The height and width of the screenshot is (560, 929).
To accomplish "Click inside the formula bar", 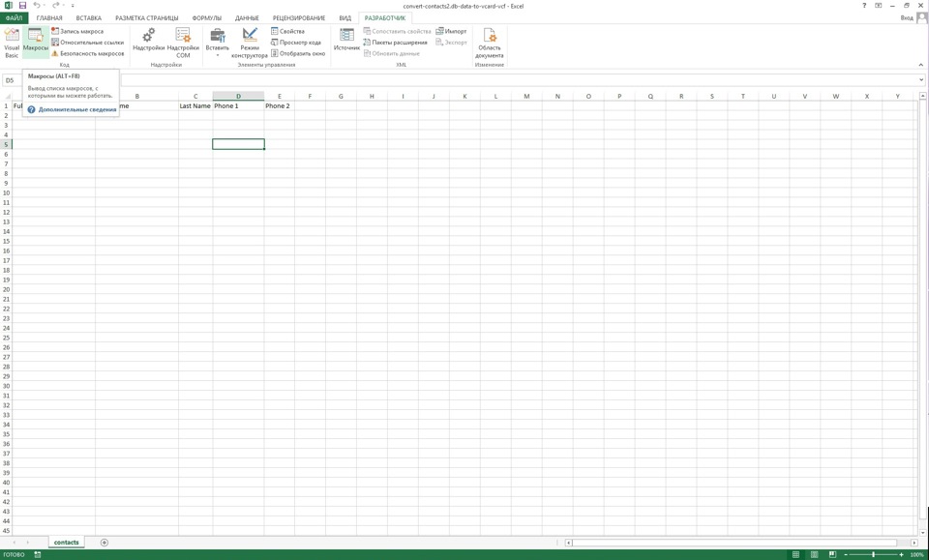I will [520, 80].
